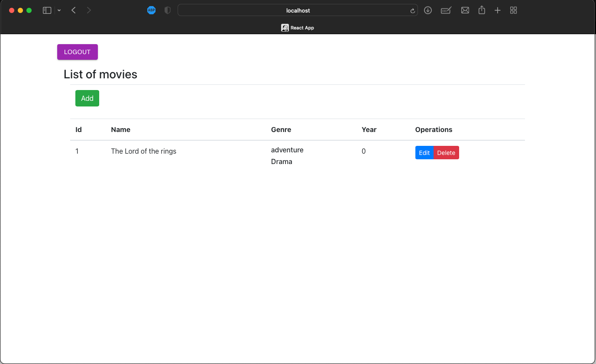Click the Name column header
This screenshot has height=364, width=596.
coord(120,129)
